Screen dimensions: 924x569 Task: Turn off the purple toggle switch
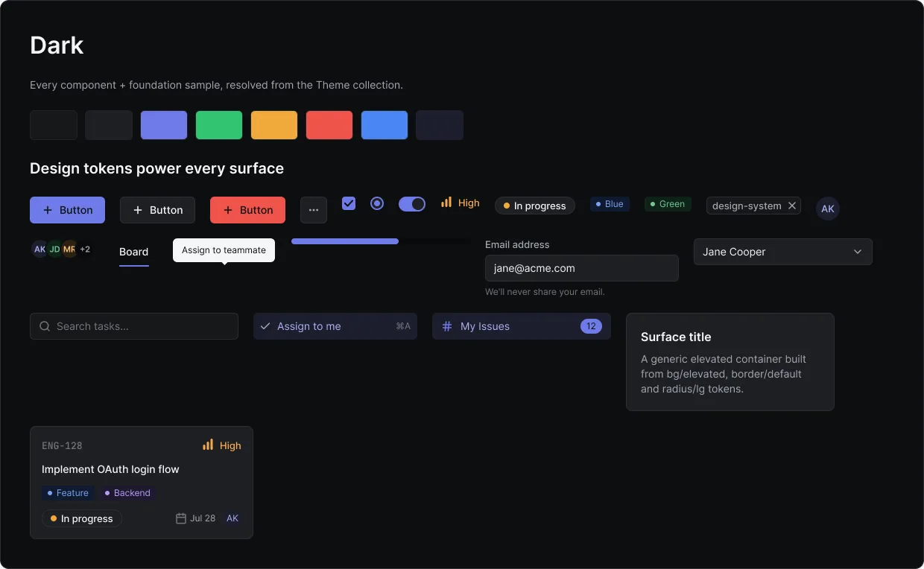412,204
